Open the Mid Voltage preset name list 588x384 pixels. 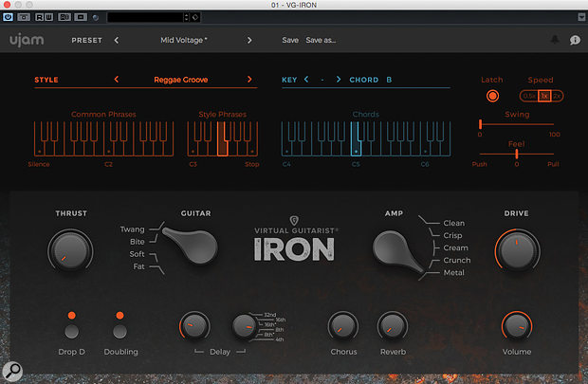pos(184,40)
